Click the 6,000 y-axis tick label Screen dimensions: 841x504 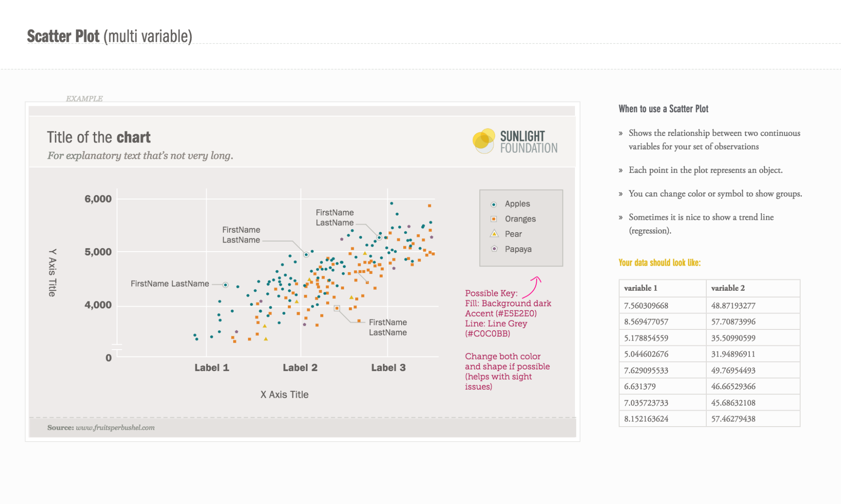pyautogui.click(x=98, y=199)
